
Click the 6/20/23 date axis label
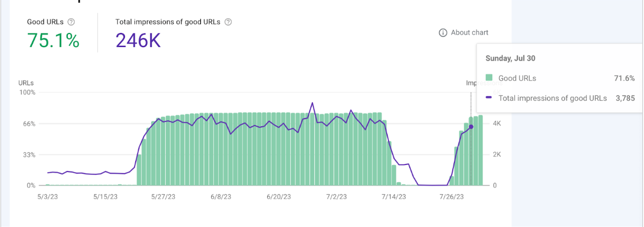point(278,197)
